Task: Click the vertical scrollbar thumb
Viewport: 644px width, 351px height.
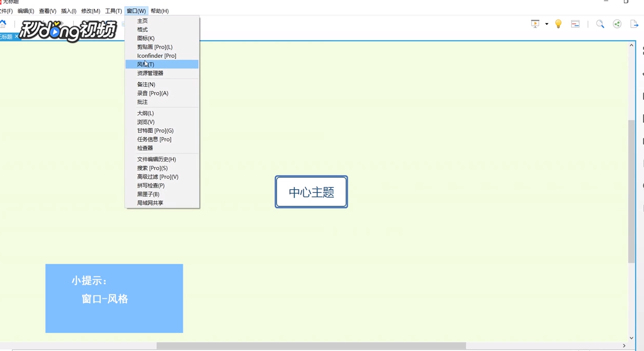Action: pyautogui.click(x=631, y=191)
